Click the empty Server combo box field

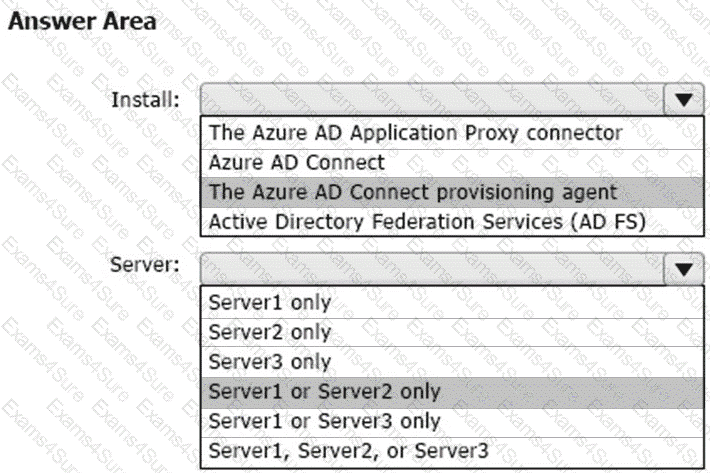pyautogui.click(x=430, y=269)
